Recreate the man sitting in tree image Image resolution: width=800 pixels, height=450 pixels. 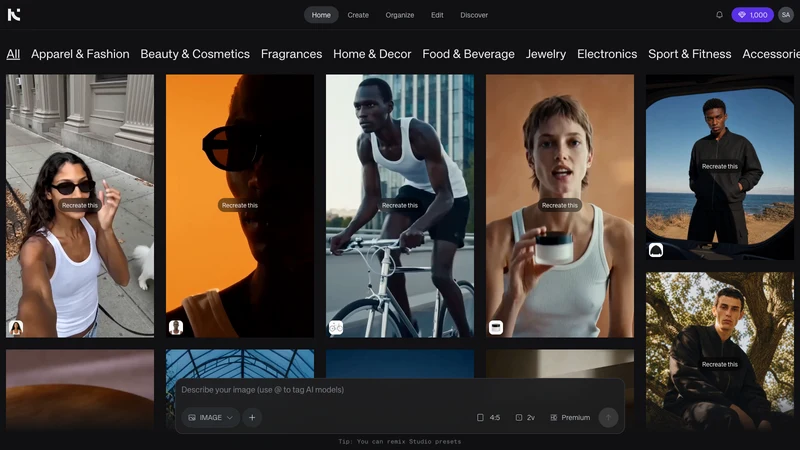(719, 364)
